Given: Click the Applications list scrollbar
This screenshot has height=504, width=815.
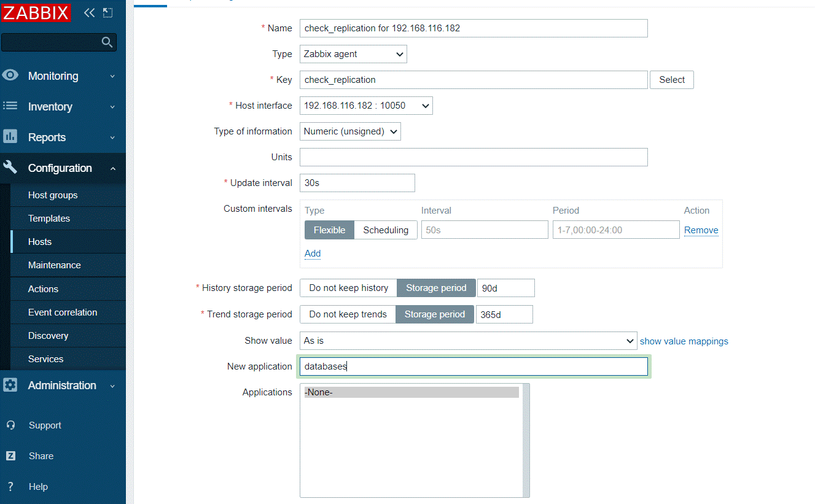Looking at the screenshot, I should coord(526,440).
